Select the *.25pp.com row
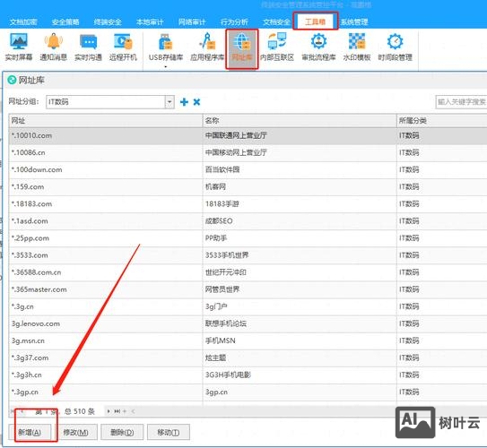This screenshot has width=487, height=448. (248, 238)
